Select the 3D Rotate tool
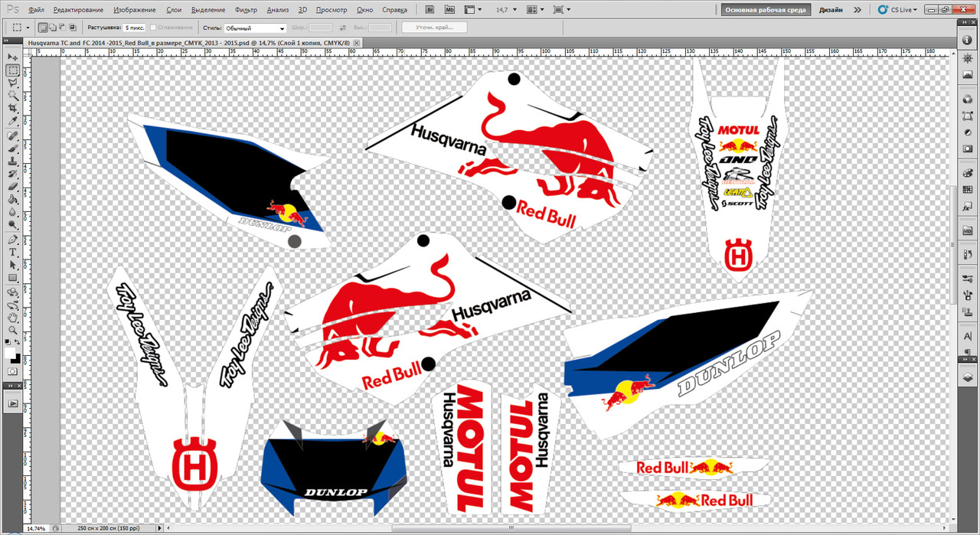This screenshot has width=980, height=535. click(x=13, y=292)
